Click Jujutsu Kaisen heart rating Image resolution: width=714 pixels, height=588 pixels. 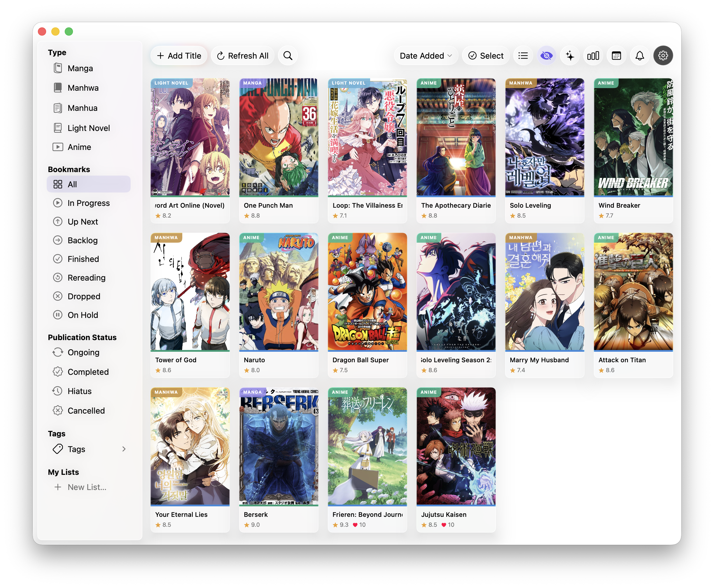pyautogui.click(x=444, y=525)
